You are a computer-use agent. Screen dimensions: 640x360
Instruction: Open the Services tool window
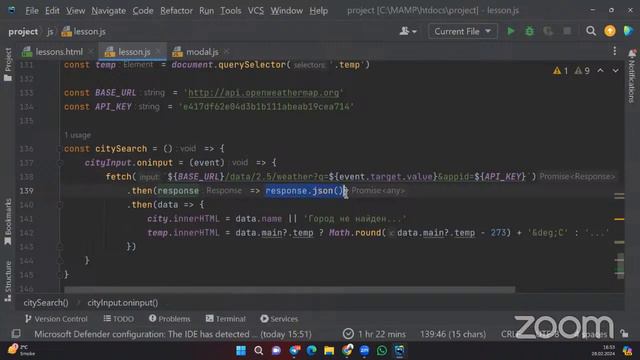pyautogui.click(x=279, y=319)
